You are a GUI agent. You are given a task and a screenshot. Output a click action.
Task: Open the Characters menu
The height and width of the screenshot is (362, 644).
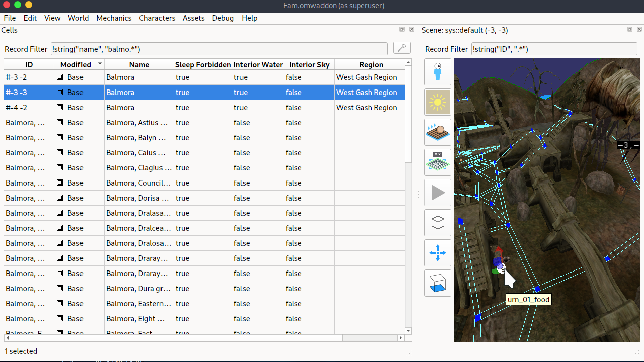(157, 18)
